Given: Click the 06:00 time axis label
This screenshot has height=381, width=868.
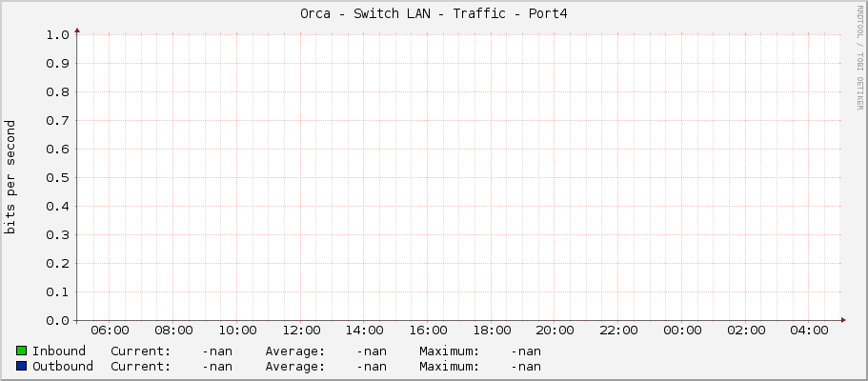Looking at the screenshot, I should 109,331.
